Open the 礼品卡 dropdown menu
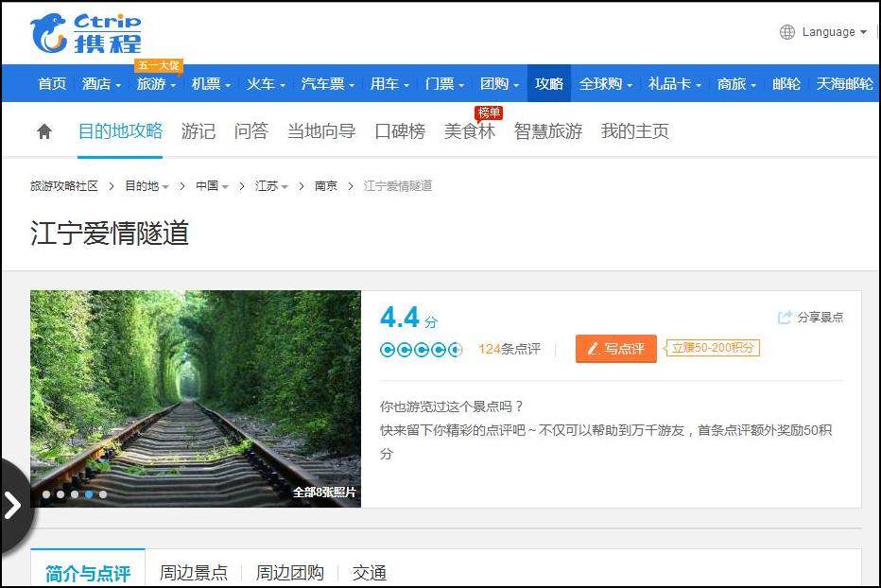The image size is (881, 588). 675,84
